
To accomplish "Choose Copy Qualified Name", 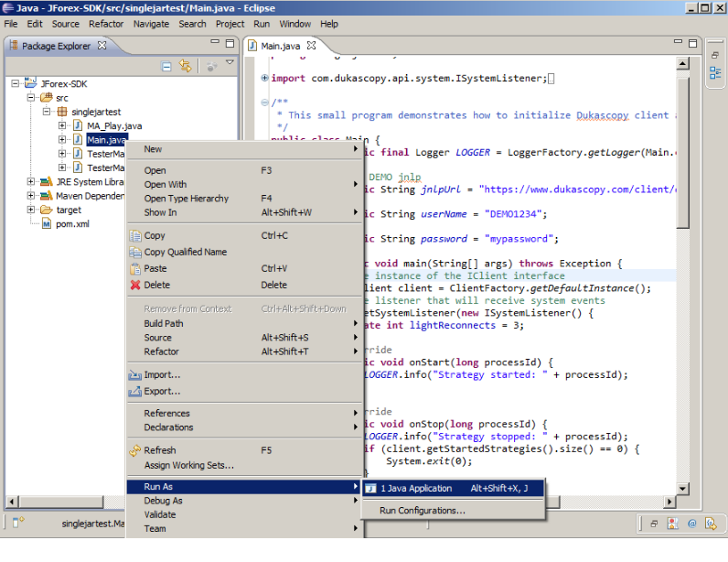I will pyautogui.click(x=244, y=252).
